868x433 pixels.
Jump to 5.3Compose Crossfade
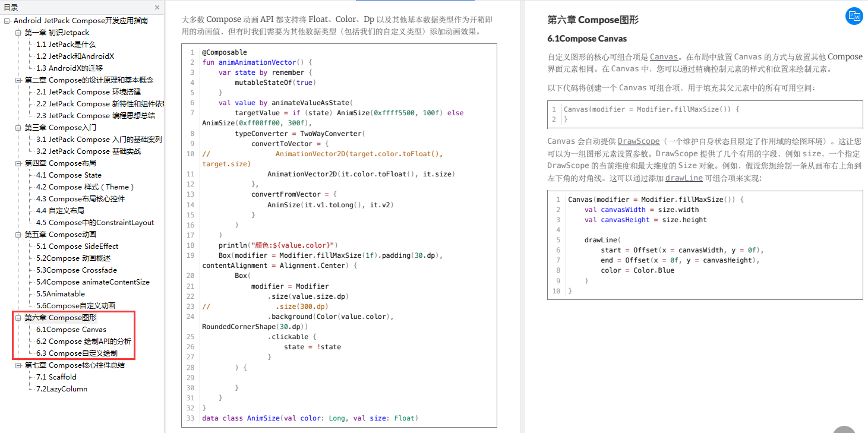[x=77, y=270]
